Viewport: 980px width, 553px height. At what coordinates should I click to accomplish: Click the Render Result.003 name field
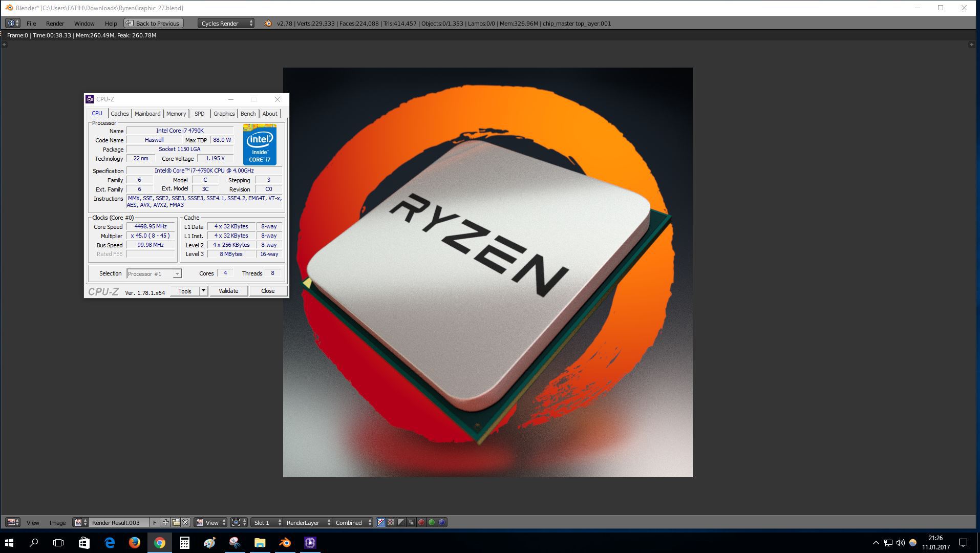(118, 522)
